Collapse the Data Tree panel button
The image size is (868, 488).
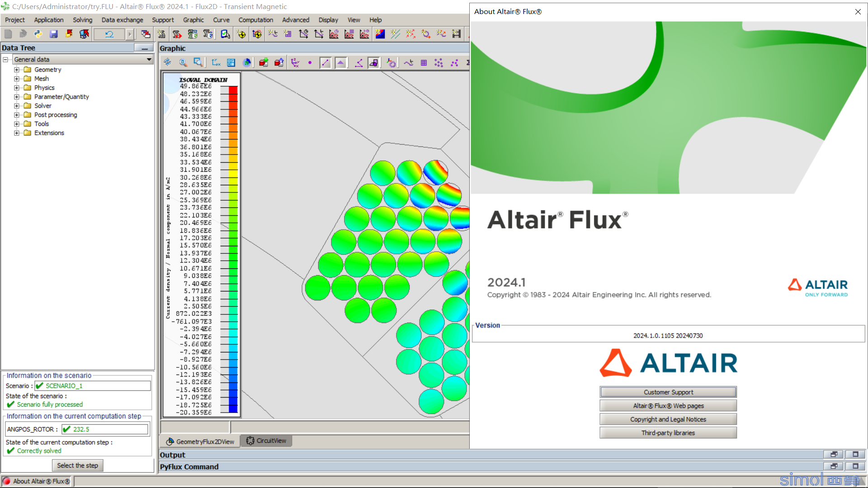(144, 48)
